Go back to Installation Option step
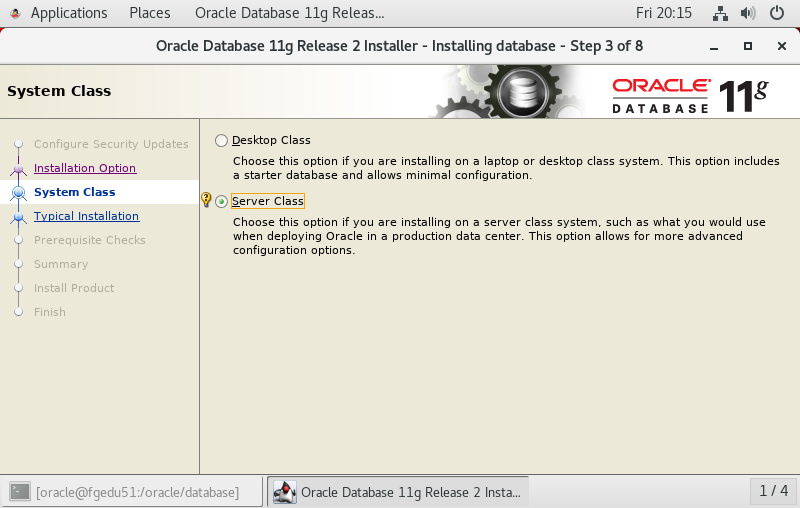800x508 pixels. (x=85, y=168)
